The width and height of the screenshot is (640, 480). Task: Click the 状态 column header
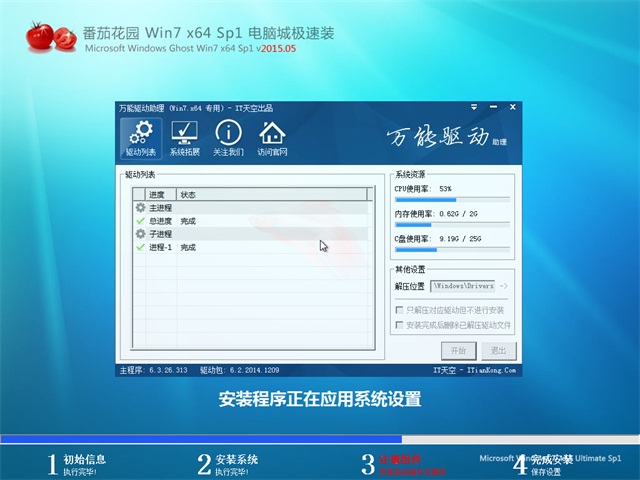[272, 195]
